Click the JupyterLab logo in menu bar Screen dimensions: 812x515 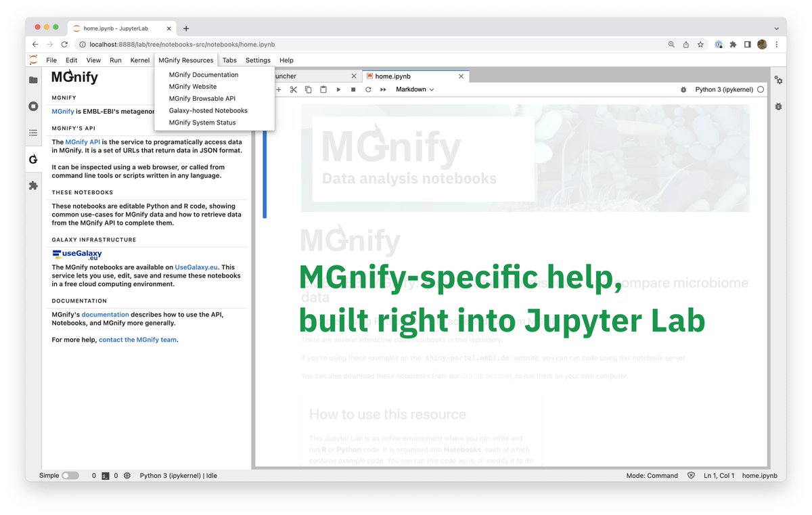(33, 60)
